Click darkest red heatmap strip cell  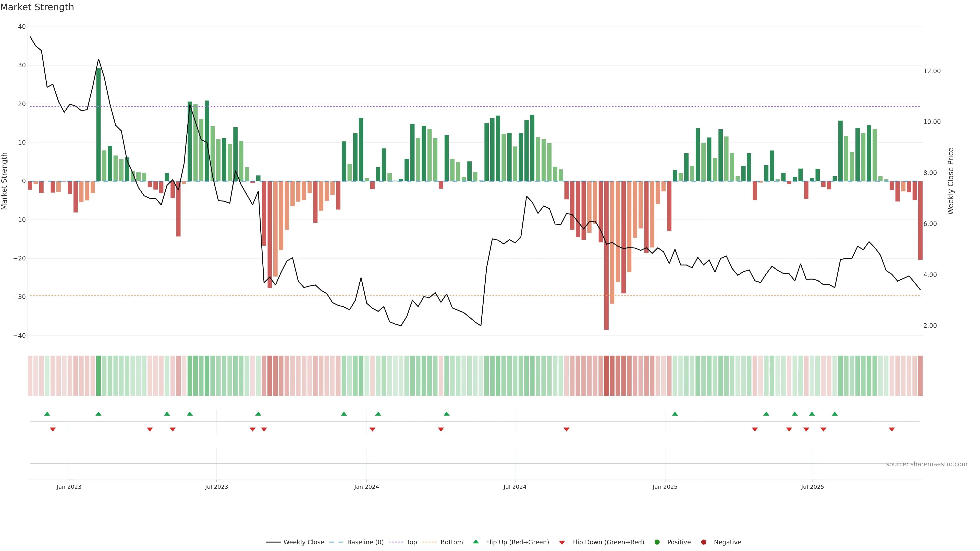click(606, 375)
